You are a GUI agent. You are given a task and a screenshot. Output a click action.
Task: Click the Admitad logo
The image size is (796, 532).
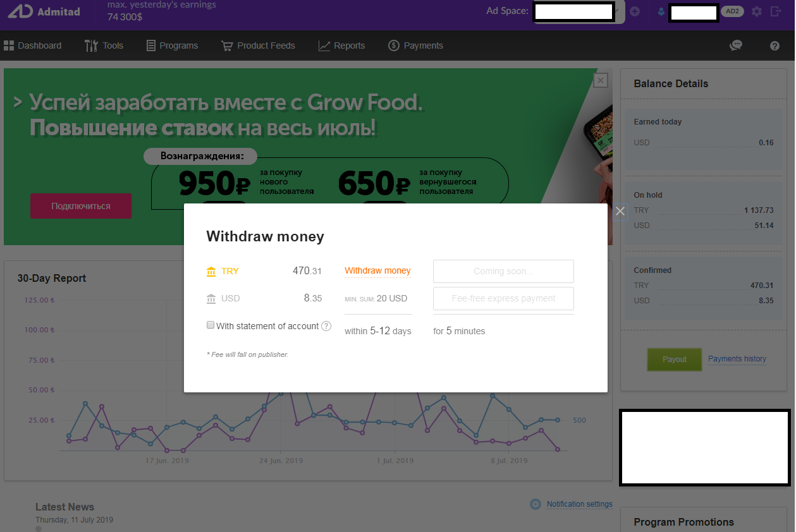(44, 11)
